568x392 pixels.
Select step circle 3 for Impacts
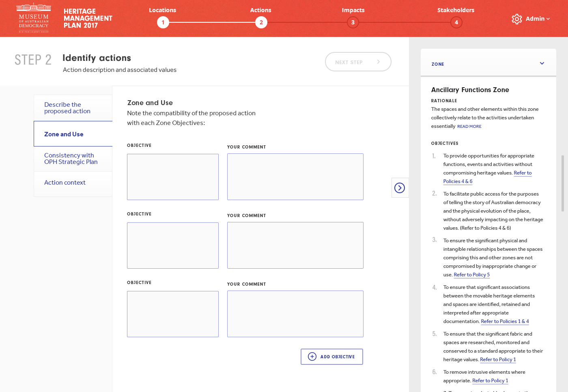click(x=353, y=22)
